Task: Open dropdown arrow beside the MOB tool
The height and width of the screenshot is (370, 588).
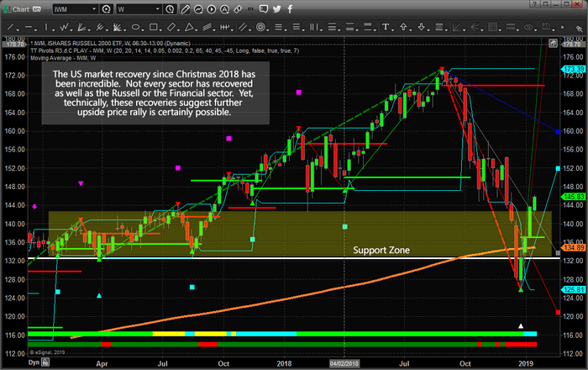Action: 518,29
